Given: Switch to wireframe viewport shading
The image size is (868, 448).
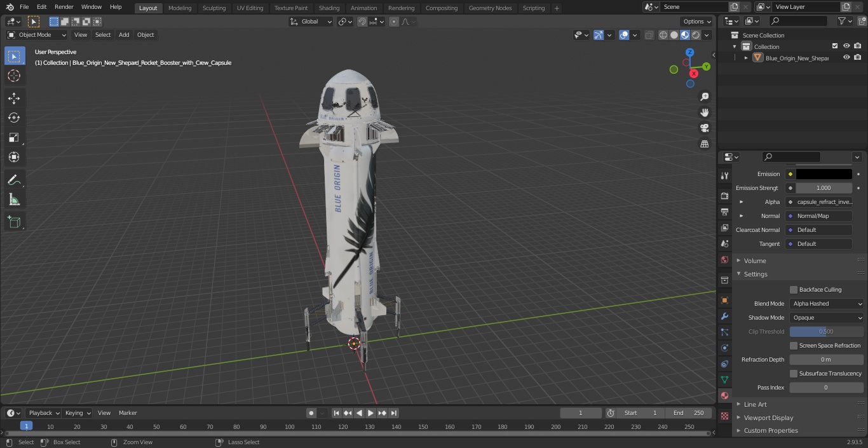Looking at the screenshot, I should (x=663, y=35).
